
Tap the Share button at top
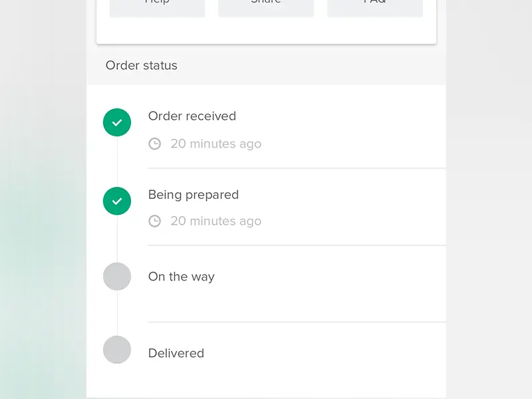point(266,7)
